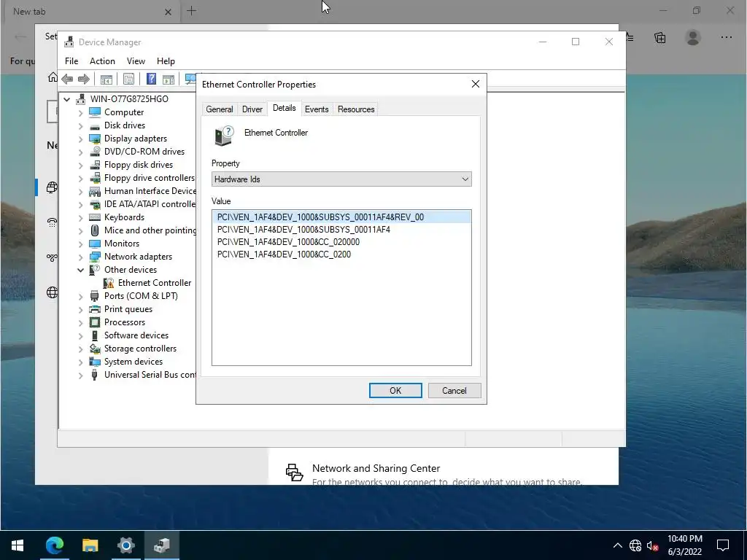Viewport: 747px width, 560px height.
Task: Open the Help menu
Action: tap(166, 61)
